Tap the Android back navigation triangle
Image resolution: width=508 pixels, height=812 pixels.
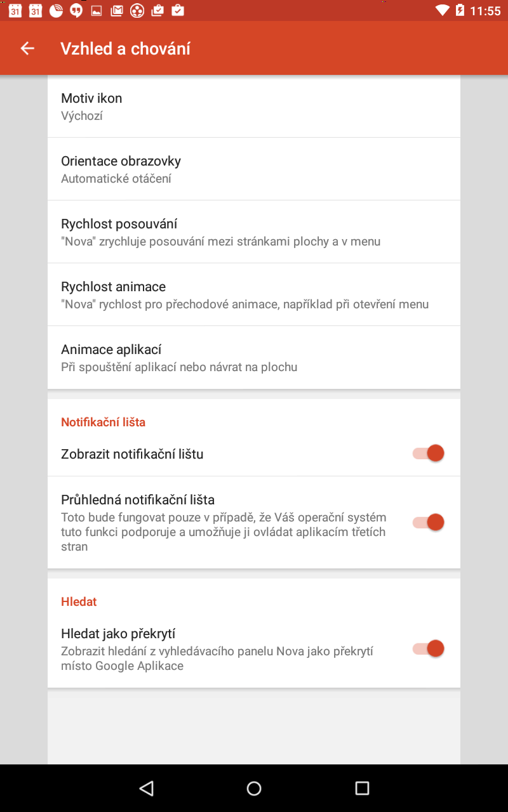146,788
